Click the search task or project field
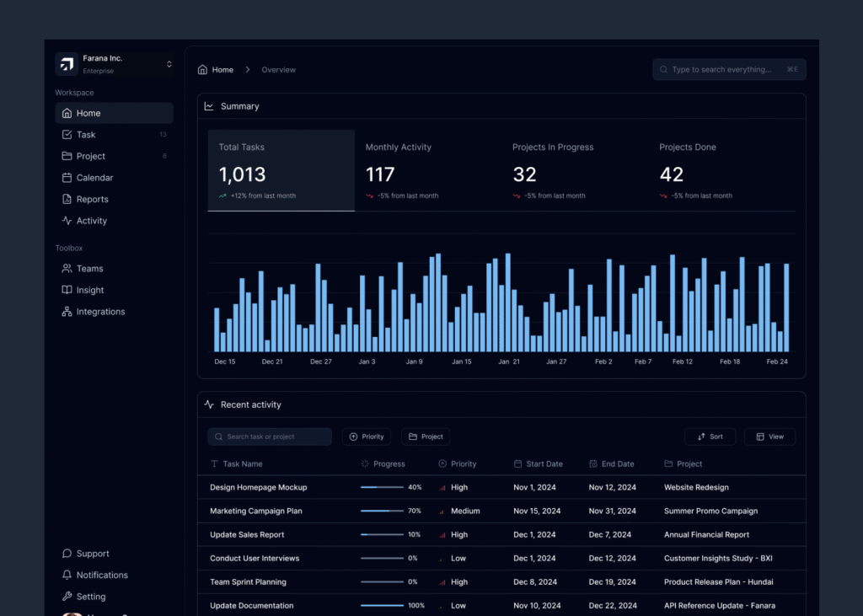The width and height of the screenshot is (863, 616). click(x=270, y=437)
